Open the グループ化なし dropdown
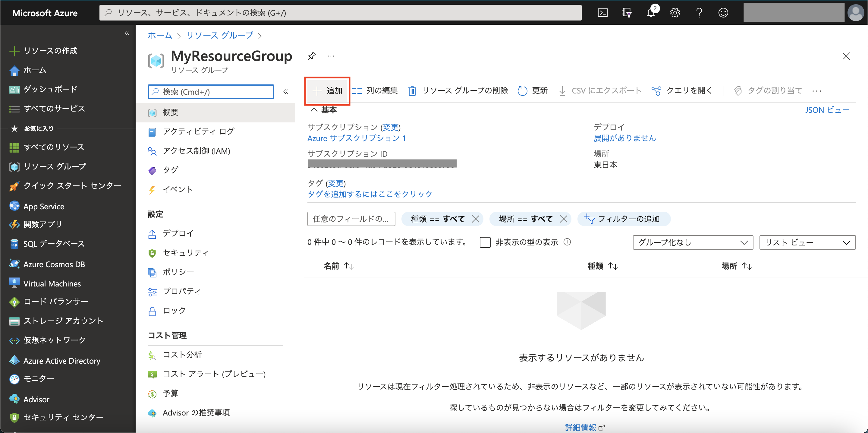The height and width of the screenshot is (433, 868). coord(693,242)
